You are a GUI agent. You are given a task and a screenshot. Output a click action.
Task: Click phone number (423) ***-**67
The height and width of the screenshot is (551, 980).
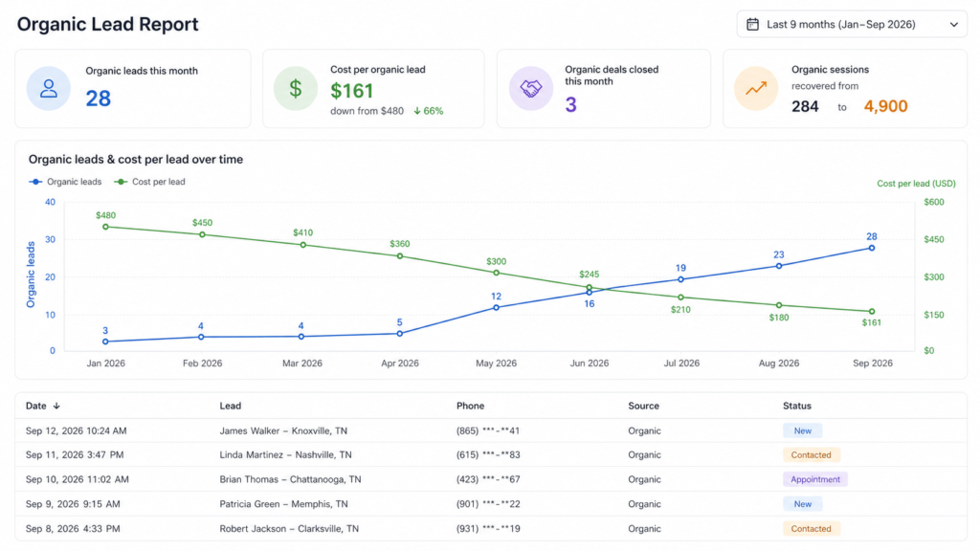coord(488,479)
